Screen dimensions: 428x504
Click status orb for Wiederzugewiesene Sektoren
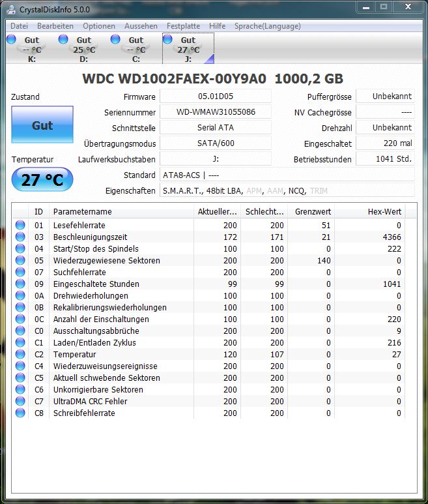click(x=20, y=260)
